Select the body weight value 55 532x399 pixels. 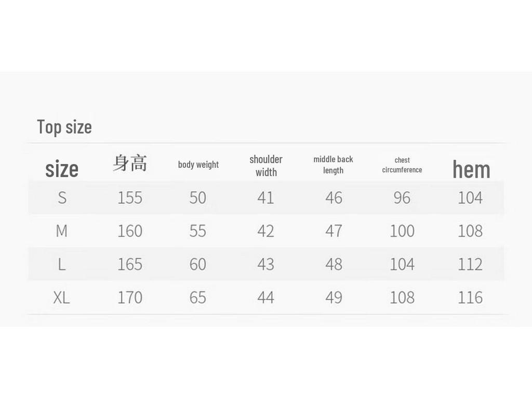click(197, 231)
